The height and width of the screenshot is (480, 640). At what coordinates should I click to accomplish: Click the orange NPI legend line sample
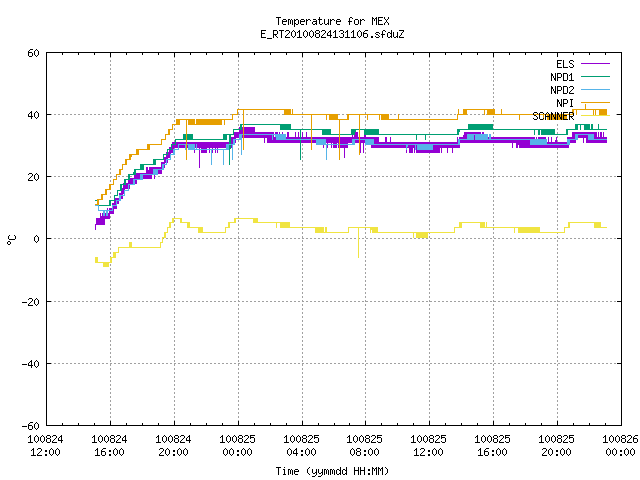(x=595, y=102)
